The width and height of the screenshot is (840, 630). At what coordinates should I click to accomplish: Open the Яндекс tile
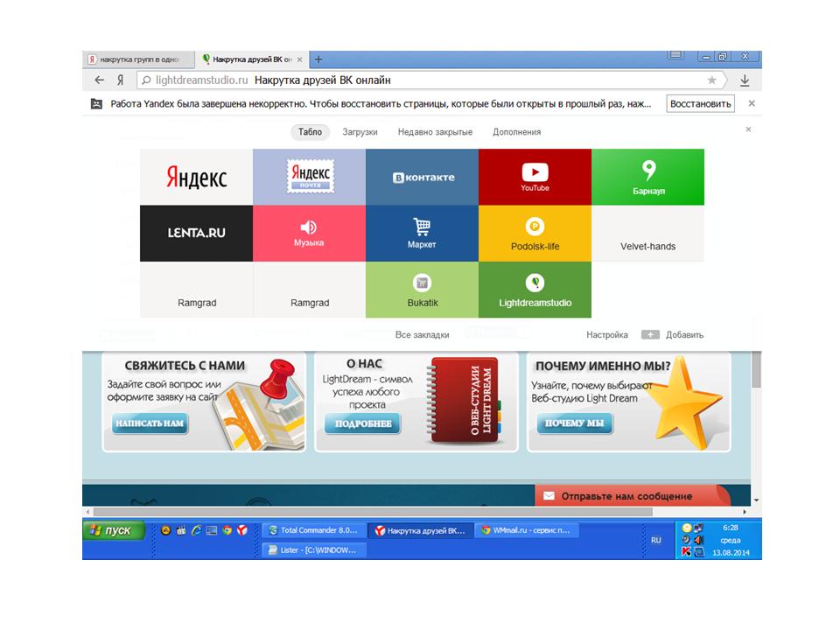[x=196, y=177]
